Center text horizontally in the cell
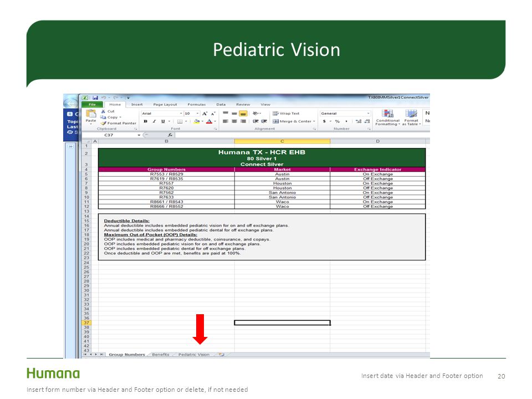Screen dimensions: 532x399 tap(234, 121)
